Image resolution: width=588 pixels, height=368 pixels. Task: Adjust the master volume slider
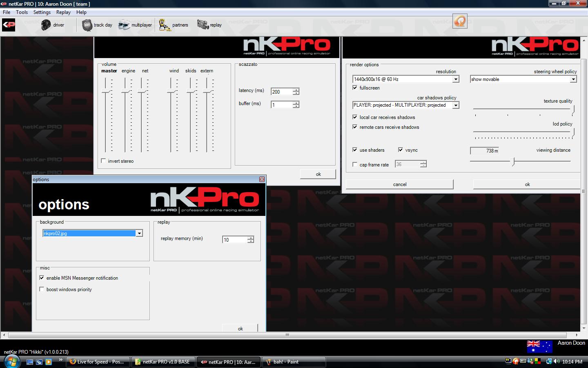tap(106, 91)
